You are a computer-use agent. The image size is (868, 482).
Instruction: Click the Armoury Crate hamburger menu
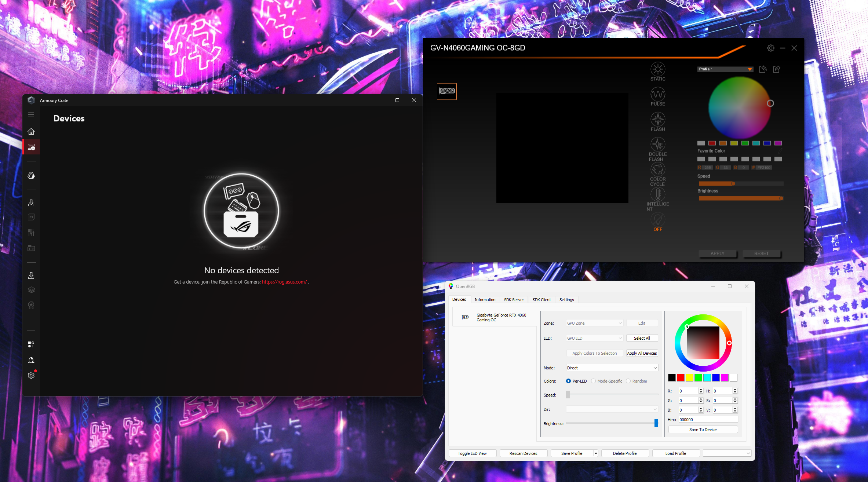[x=31, y=115]
